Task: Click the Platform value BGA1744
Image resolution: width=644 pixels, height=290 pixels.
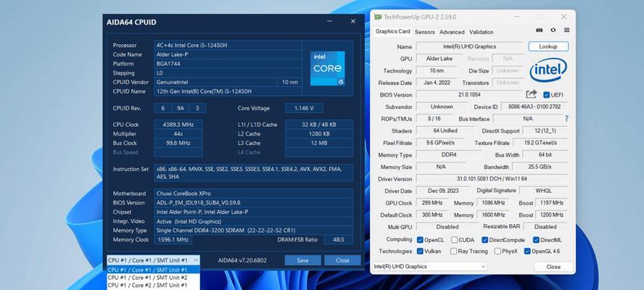Action: 228,64
